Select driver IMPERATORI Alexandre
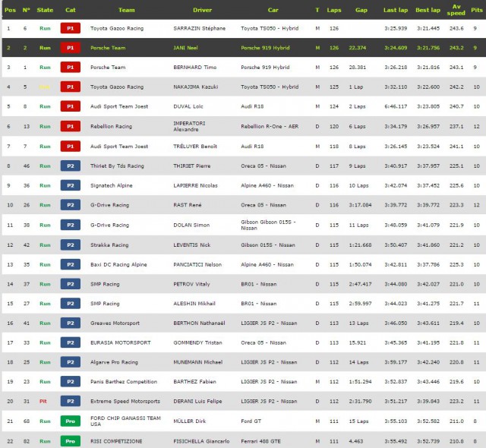This screenshot has height=448, width=486. [189, 126]
